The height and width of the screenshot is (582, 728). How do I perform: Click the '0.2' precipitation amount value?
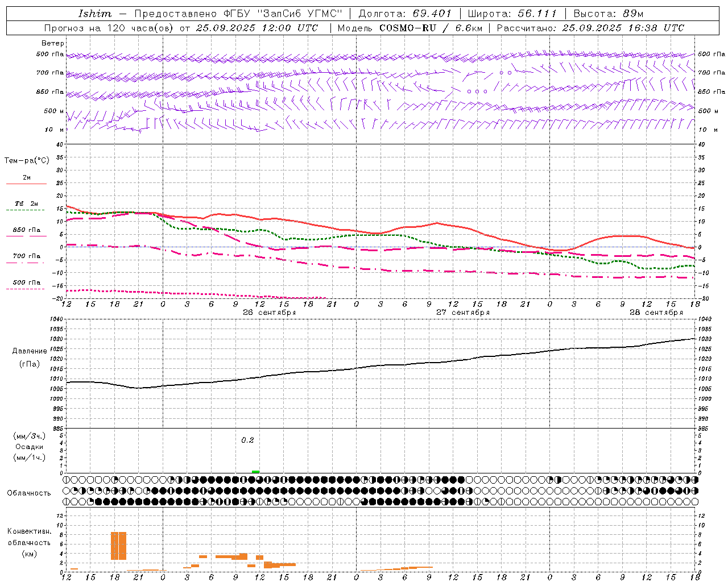coord(247,440)
